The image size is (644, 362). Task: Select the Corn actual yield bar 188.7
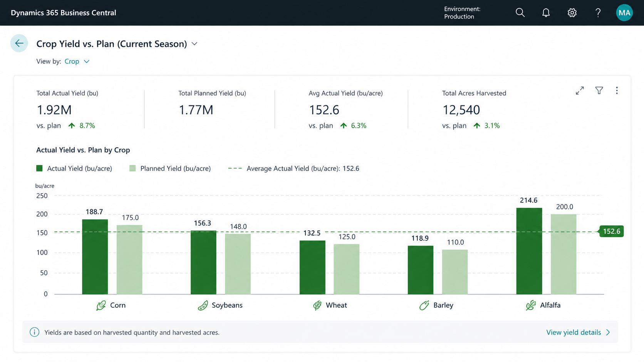pos(95,257)
